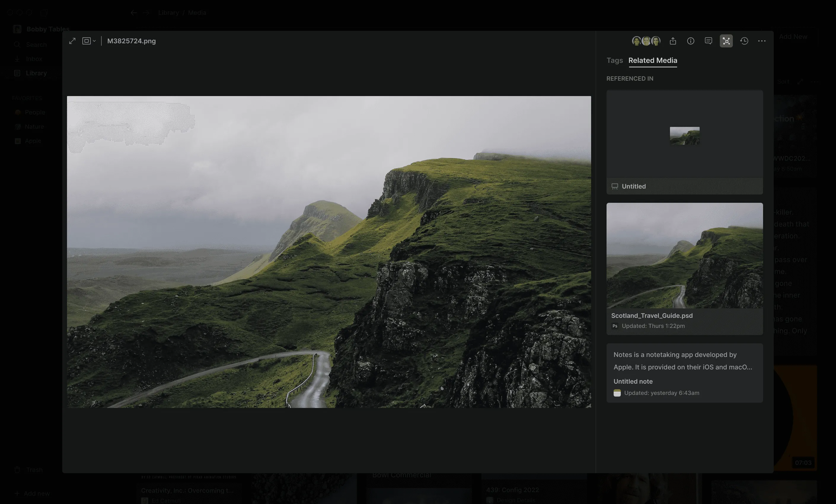This screenshot has width=836, height=504.
Task: Open the comments panel icon
Action: coord(708,41)
